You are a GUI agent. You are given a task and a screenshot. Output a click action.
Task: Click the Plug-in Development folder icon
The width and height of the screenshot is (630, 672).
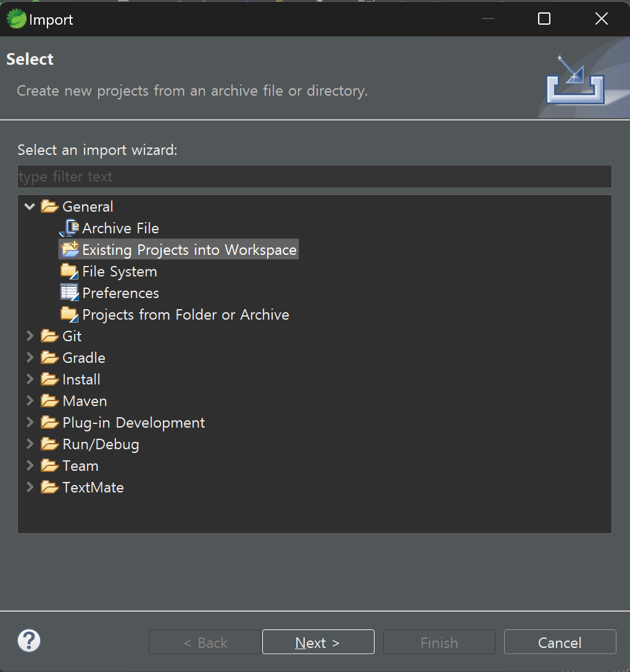click(x=50, y=423)
